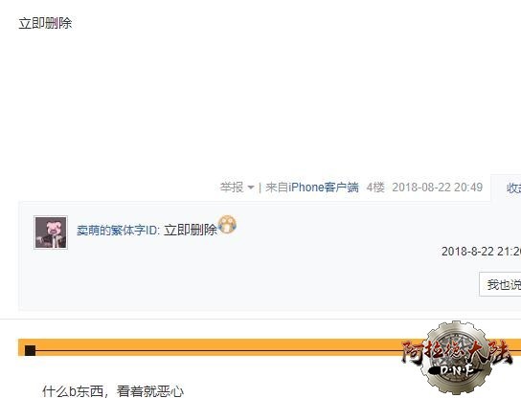This screenshot has width=521, height=420.
Task: Click the D·N·F lettering on the emblem
Action: pyautogui.click(x=457, y=369)
